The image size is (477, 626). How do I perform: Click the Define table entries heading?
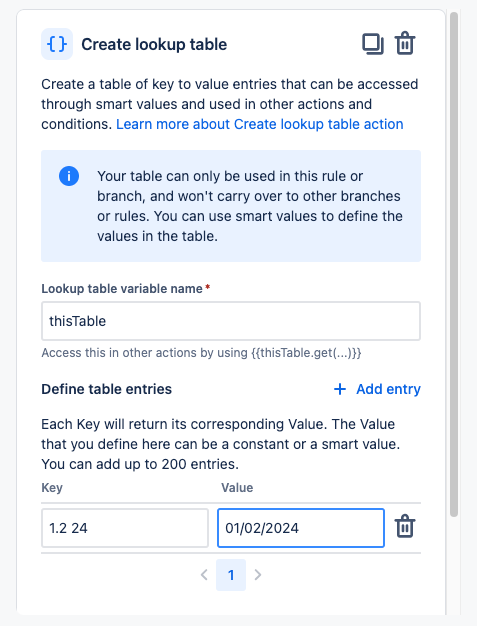coord(107,389)
